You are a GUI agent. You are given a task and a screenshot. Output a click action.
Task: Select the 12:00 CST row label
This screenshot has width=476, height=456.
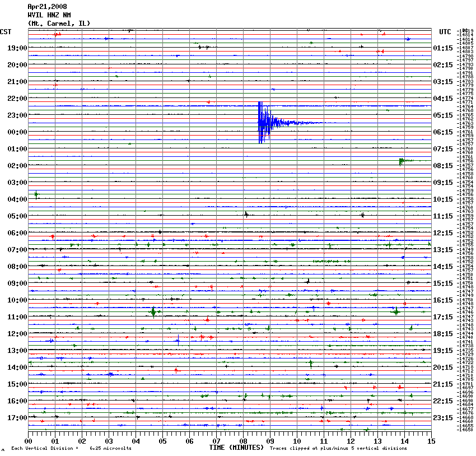tap(17, 334)
